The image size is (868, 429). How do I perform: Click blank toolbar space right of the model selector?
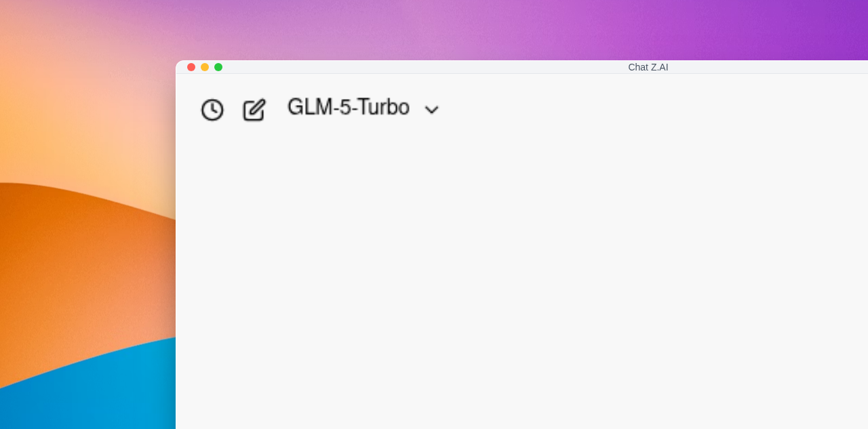coord(651,108)
